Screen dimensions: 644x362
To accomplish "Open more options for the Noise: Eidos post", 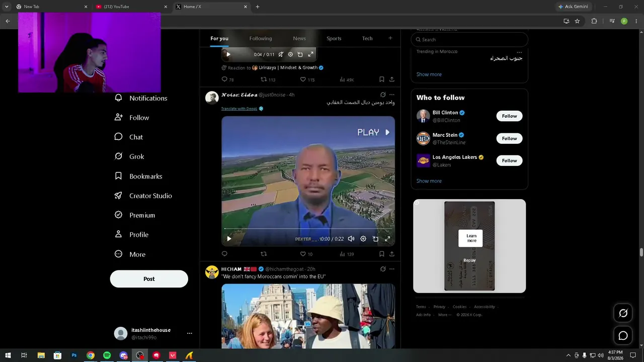I will coord(392,95).
